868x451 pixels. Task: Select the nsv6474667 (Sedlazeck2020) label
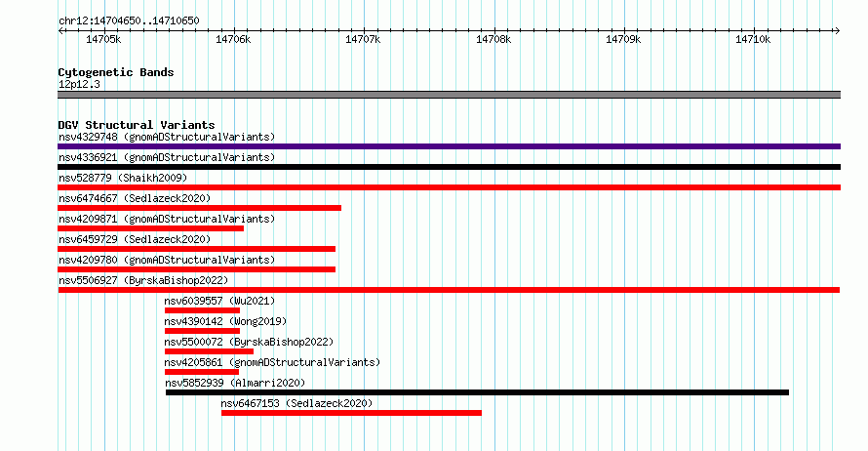click(135, 198)
